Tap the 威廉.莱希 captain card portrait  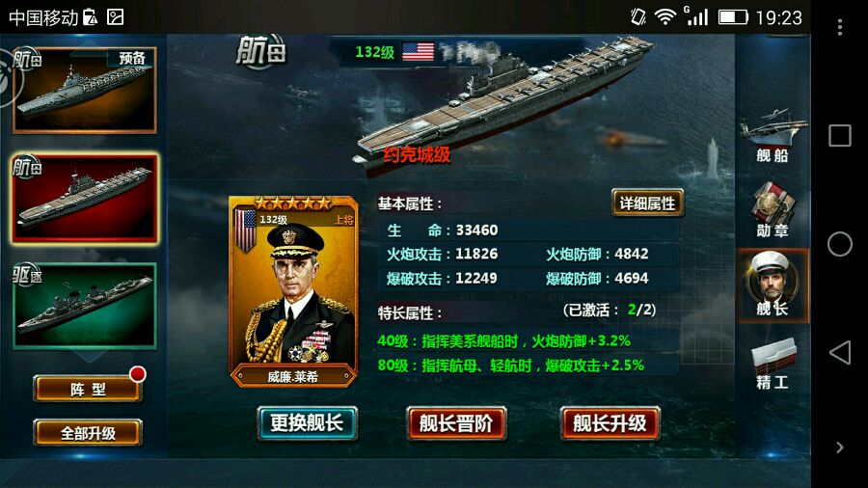point(293,291)
